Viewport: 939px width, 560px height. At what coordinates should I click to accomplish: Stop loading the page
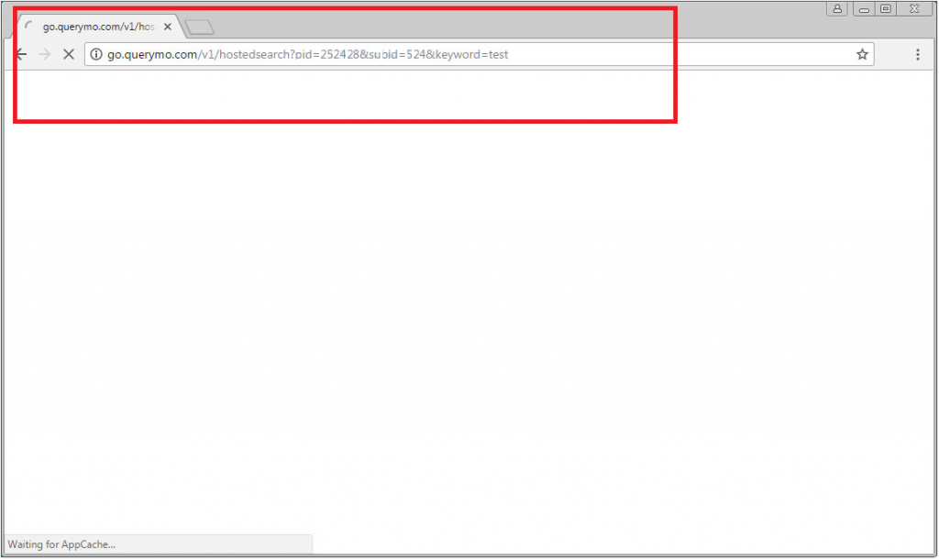[69, 54]
